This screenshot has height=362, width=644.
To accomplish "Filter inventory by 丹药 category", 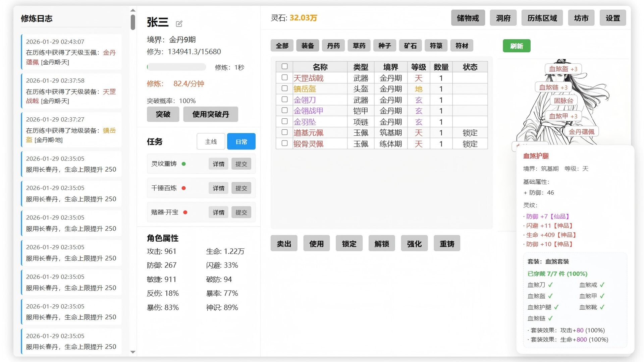I will [333, 46].
